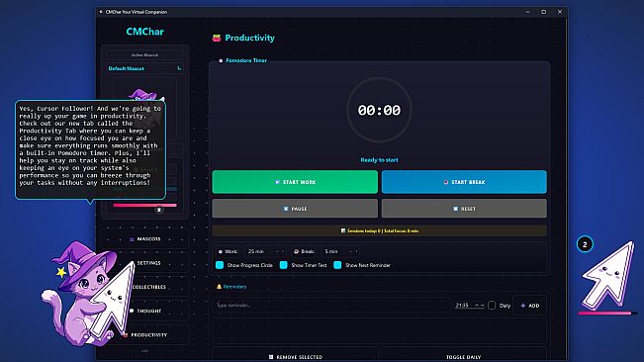The height and width of the screenshot is (362, 644).
Task: Click the small round icon below the sidebar pink bar
Action: pyautogui.click(x=159, y=210)
